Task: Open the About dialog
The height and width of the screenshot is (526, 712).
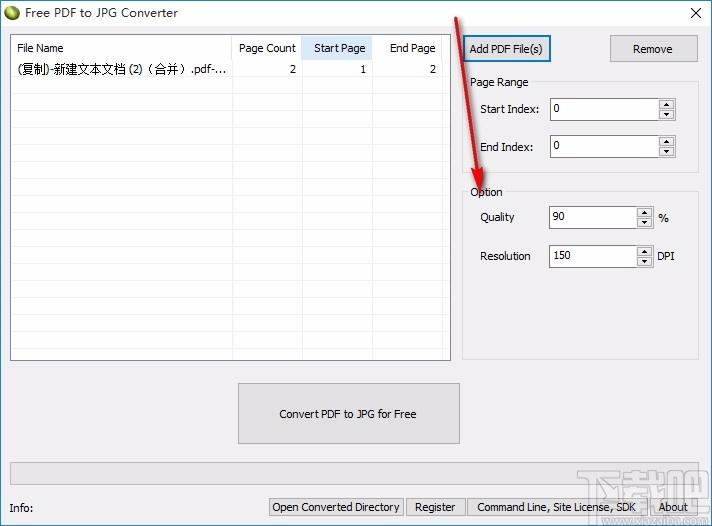Action: click(x=672, y=507)
